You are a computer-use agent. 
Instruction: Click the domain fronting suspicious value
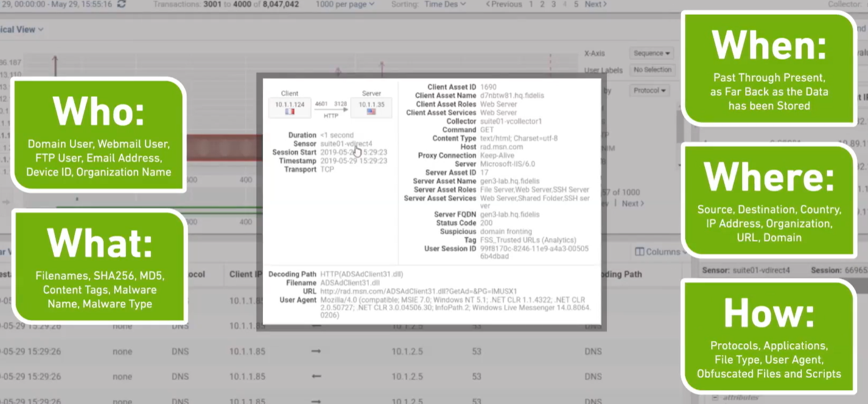[506, 232]
